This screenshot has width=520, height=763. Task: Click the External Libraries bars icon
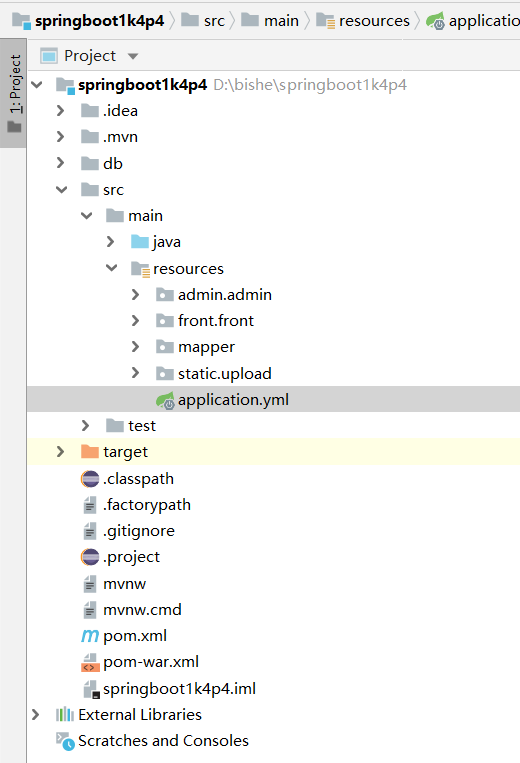65,714
